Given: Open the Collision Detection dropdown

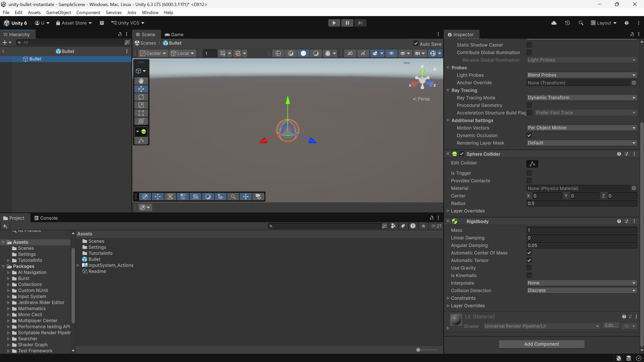Looking at the screenshot, I should 581,291.
